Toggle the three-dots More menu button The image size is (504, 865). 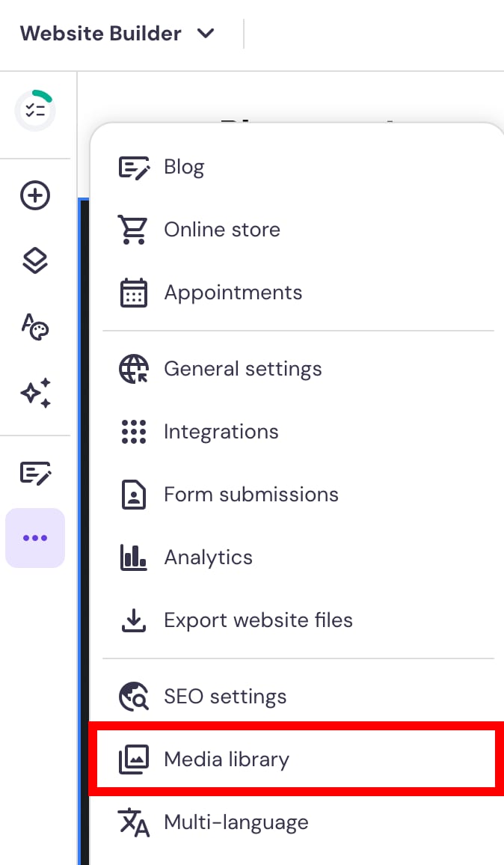35,538
